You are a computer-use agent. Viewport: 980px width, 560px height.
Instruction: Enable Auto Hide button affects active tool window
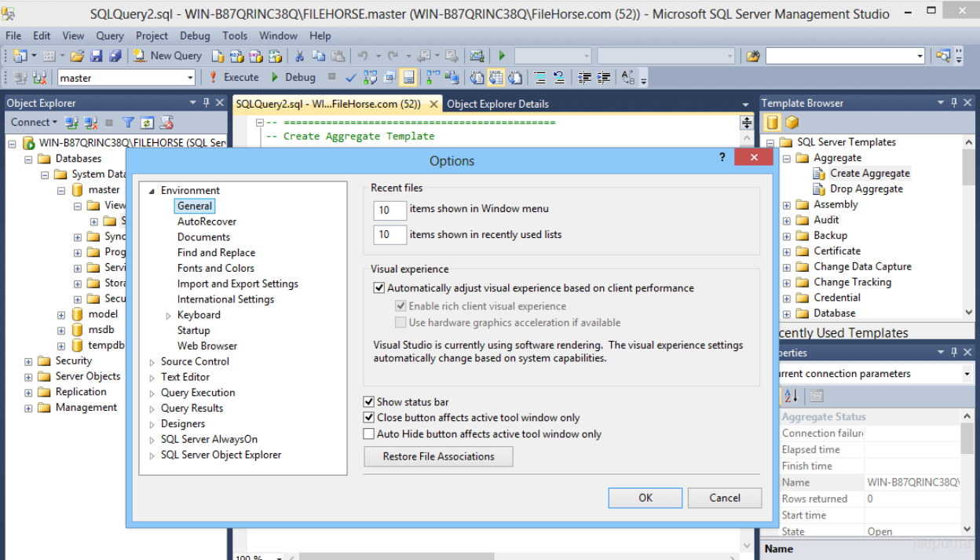click(368, 434)
